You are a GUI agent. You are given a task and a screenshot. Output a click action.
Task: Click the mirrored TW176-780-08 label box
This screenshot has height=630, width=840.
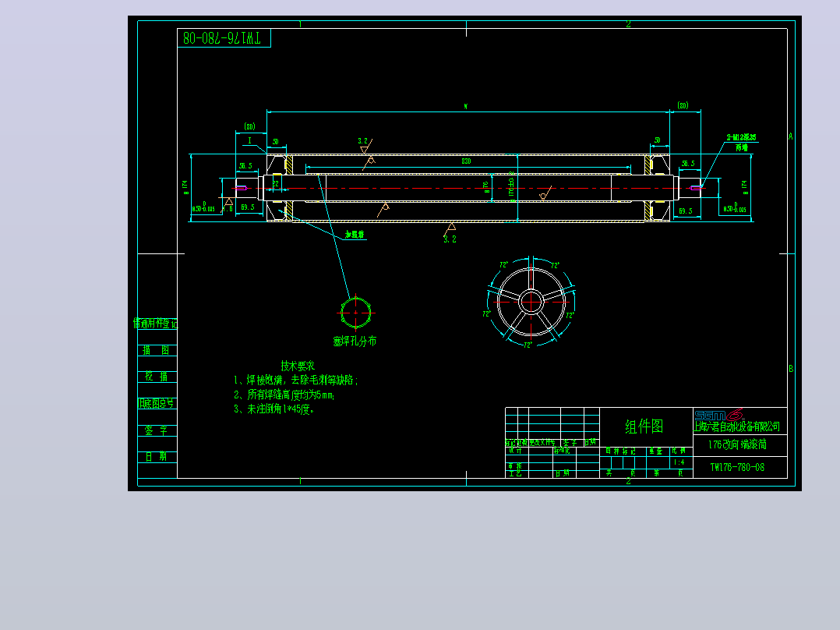click(224, 38)
